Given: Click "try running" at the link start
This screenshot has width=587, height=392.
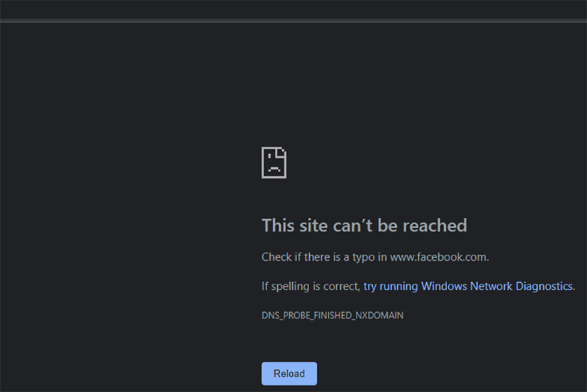Looking at the screenshot, I should [x=390, y=287].
